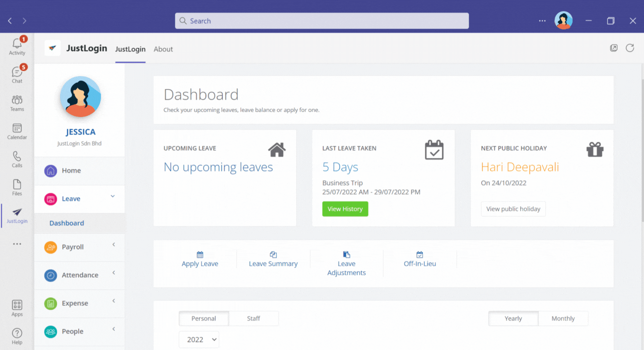This screenshot has height=350, width=644.
Task: Click the calendar check icon on Last Leave card
Action: pyautogui.click(x=434, y=149)
